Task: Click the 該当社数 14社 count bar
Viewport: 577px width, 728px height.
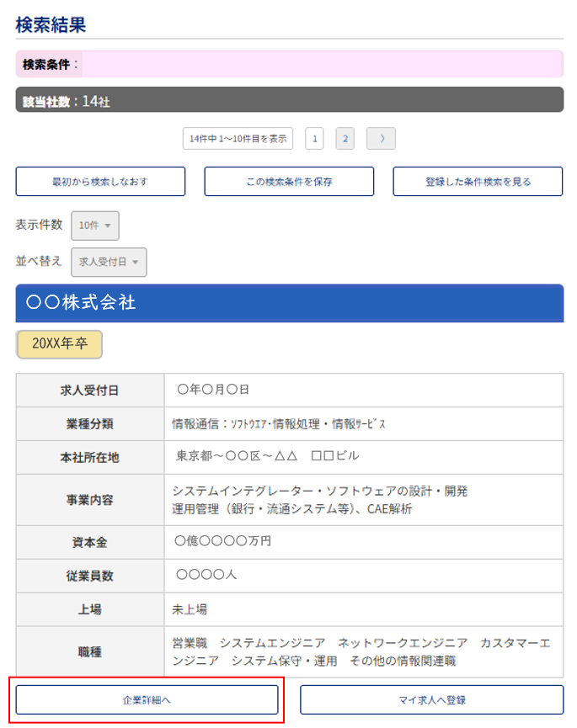Action: (289, 100)
